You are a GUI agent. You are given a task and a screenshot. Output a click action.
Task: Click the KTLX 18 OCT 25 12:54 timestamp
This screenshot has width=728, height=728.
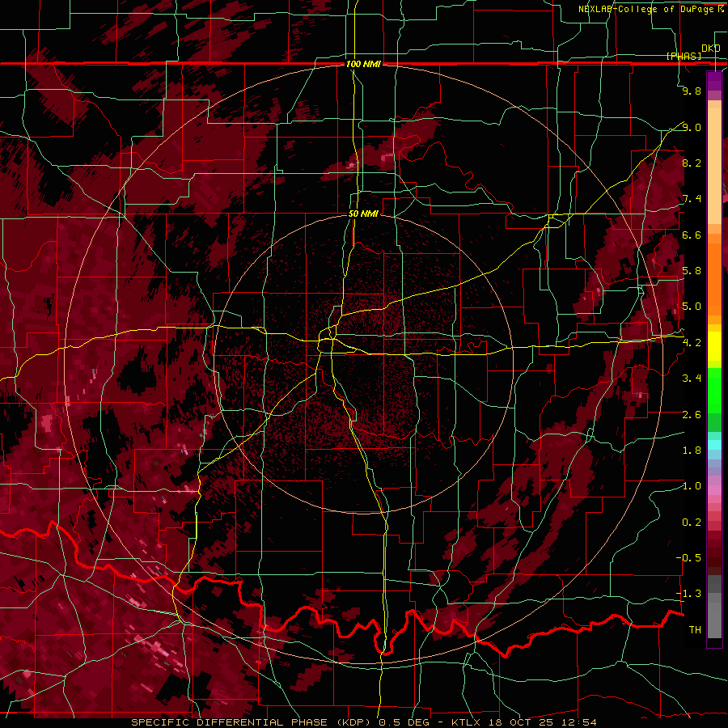(524, 722)
